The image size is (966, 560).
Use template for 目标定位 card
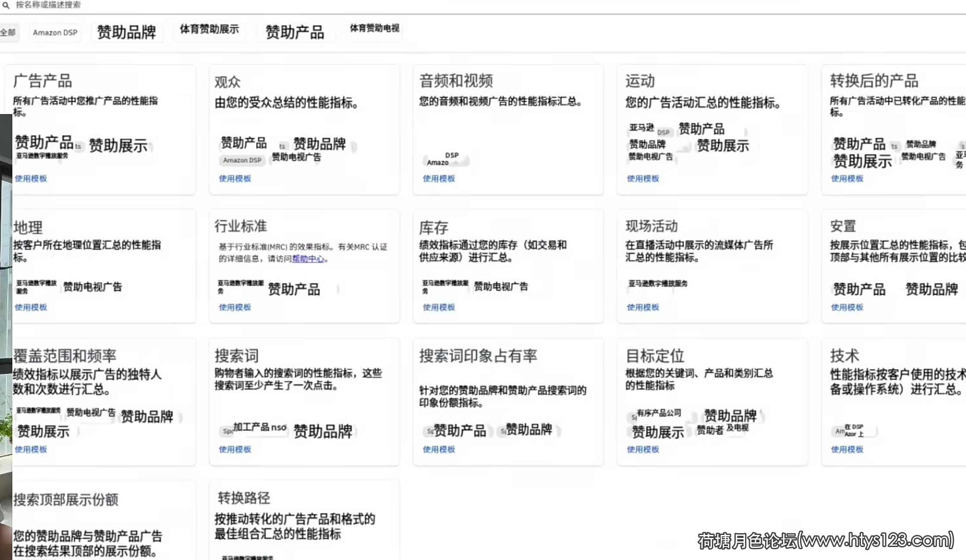[643, 449]
